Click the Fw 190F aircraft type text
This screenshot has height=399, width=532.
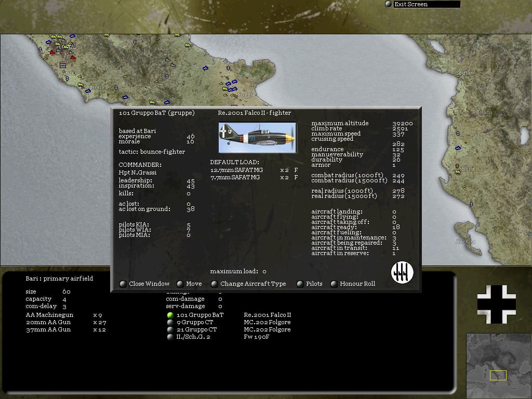(x=257, y=337)
